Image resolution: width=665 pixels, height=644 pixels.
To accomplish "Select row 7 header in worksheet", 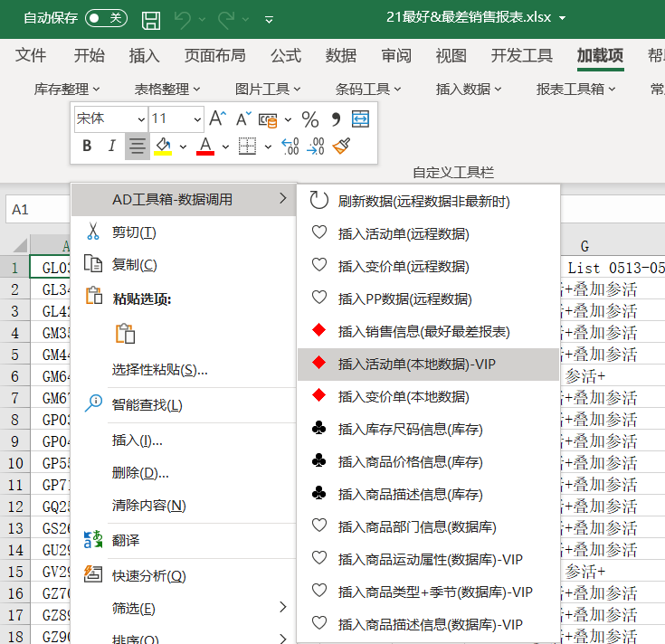I will pos(14,398).
